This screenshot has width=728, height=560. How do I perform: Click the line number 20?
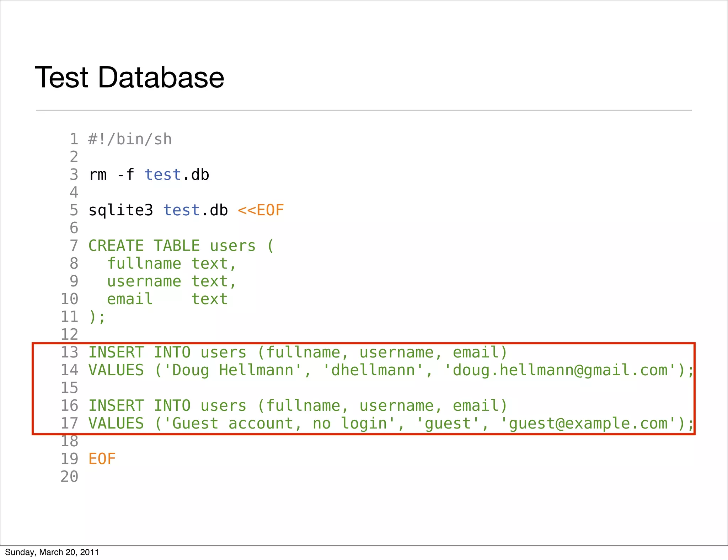pyautogui.click(x=69, y=476)
